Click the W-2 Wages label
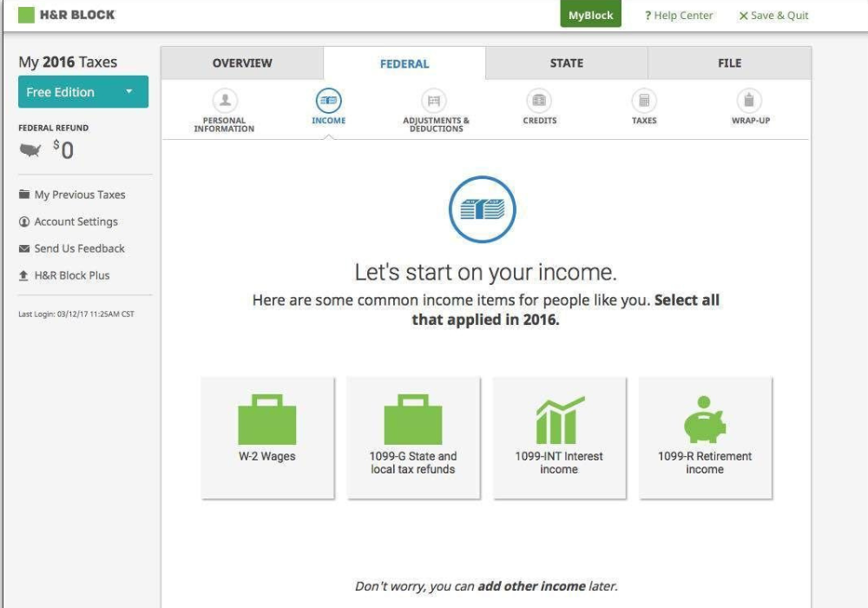The image size is (868, 608). [x=266, y=456]
